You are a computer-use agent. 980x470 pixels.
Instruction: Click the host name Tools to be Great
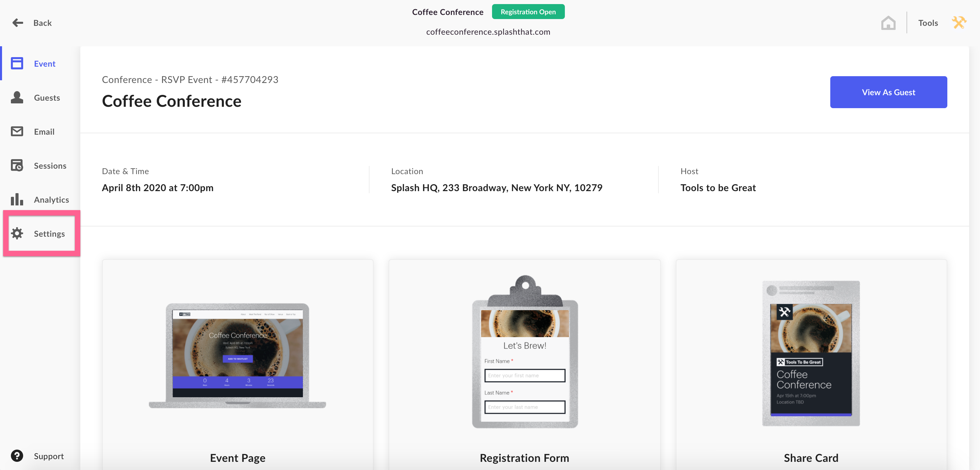718,188
